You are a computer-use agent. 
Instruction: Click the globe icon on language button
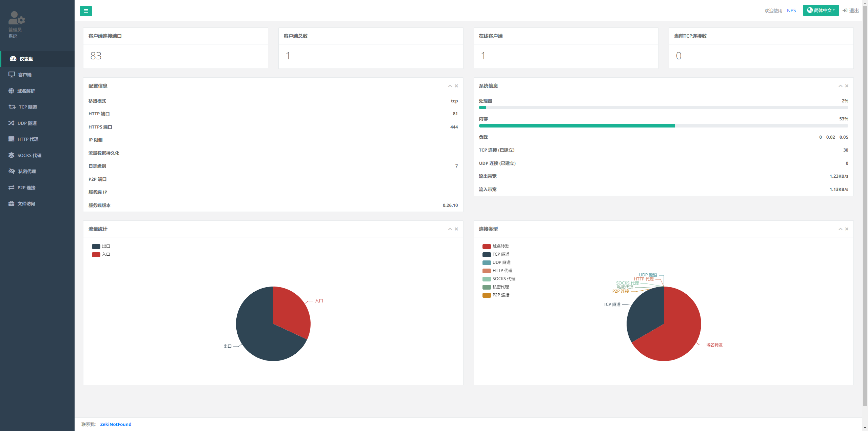(810, 10)
